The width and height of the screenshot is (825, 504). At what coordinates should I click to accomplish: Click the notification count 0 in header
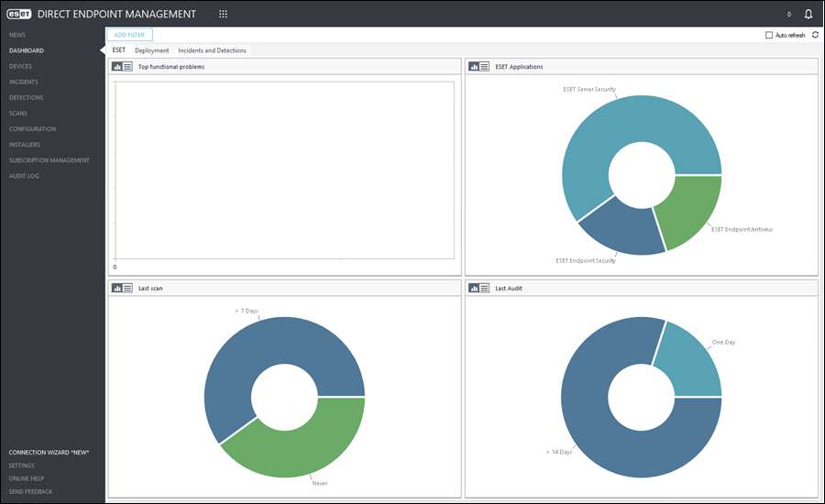click(x=788, y=15)
